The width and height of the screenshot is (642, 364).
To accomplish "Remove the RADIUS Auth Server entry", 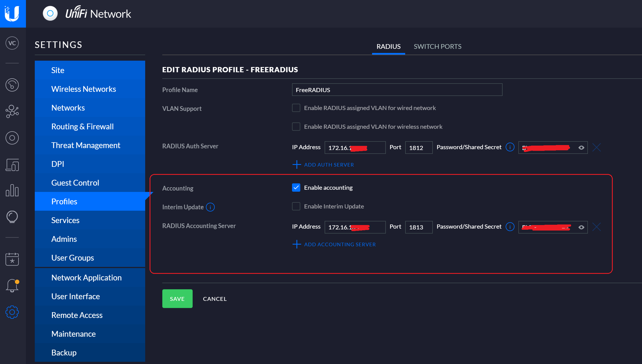I will tap(596, 148).
